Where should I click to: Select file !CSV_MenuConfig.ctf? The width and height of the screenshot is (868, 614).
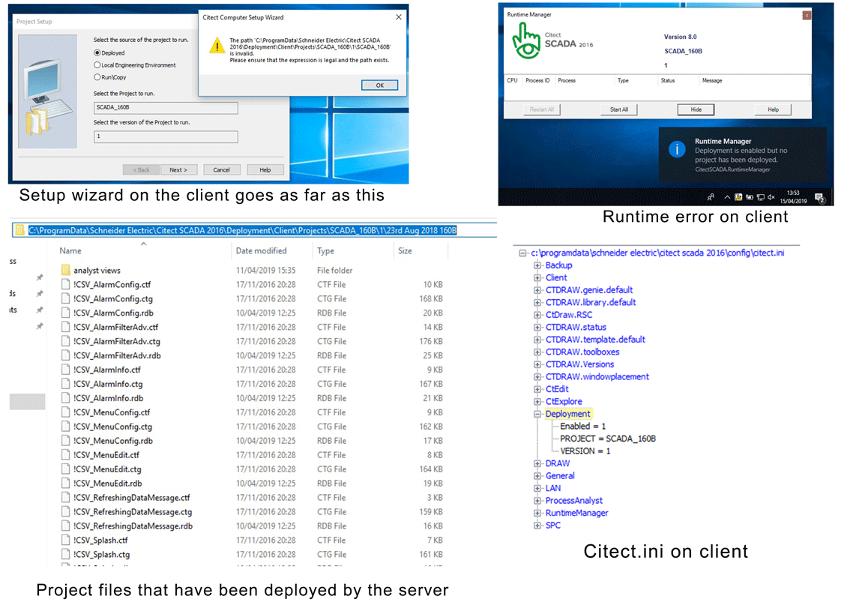point(112,412)
